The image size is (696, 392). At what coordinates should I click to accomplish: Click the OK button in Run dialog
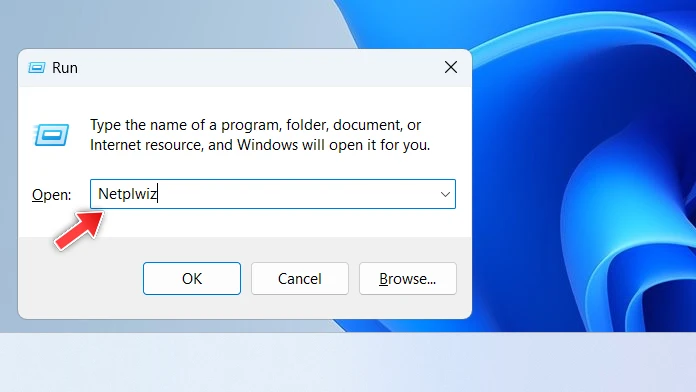[x=192, y=278]
